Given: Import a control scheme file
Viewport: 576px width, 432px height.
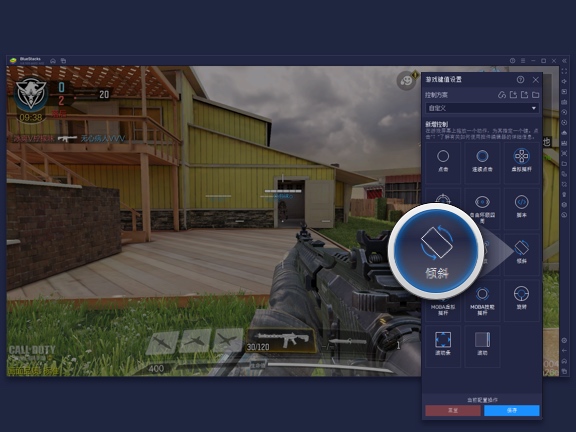Looking at the screenshot, I should [x=513, y=95].
